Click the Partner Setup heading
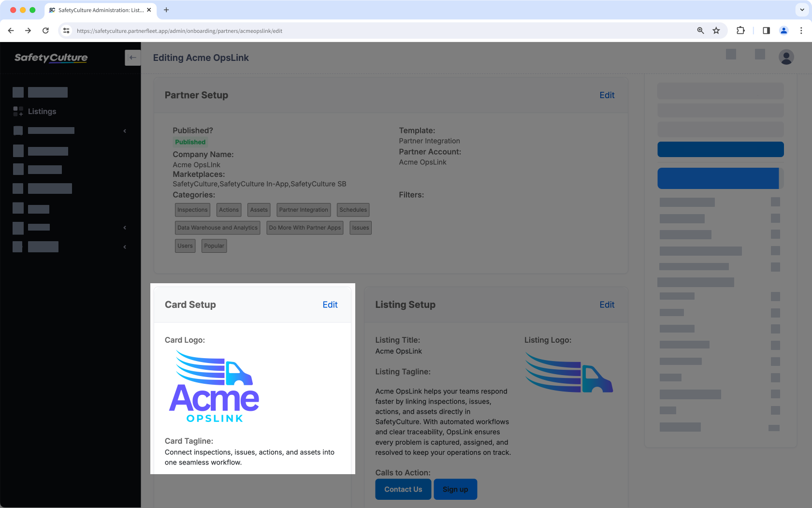Viewport: 812px width, 508px height. 196,95
